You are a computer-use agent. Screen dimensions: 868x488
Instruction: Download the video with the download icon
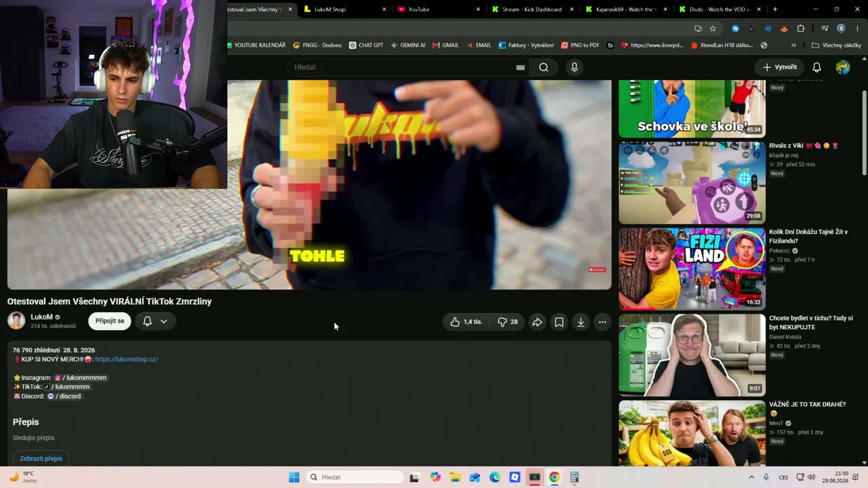click(x=580, y=322)
